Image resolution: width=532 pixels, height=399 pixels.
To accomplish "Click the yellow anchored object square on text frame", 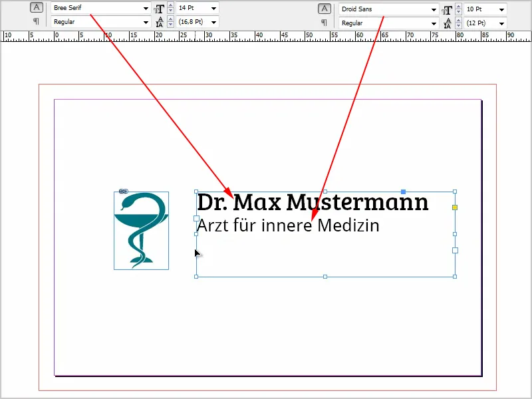I will [x=455, y=207].
